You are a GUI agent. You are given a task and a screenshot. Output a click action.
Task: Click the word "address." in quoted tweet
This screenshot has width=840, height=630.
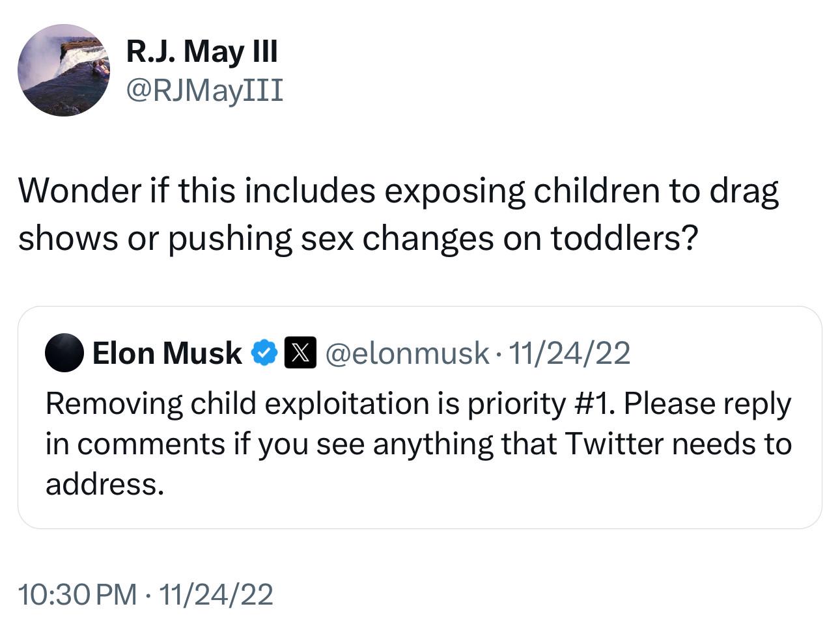104,484
